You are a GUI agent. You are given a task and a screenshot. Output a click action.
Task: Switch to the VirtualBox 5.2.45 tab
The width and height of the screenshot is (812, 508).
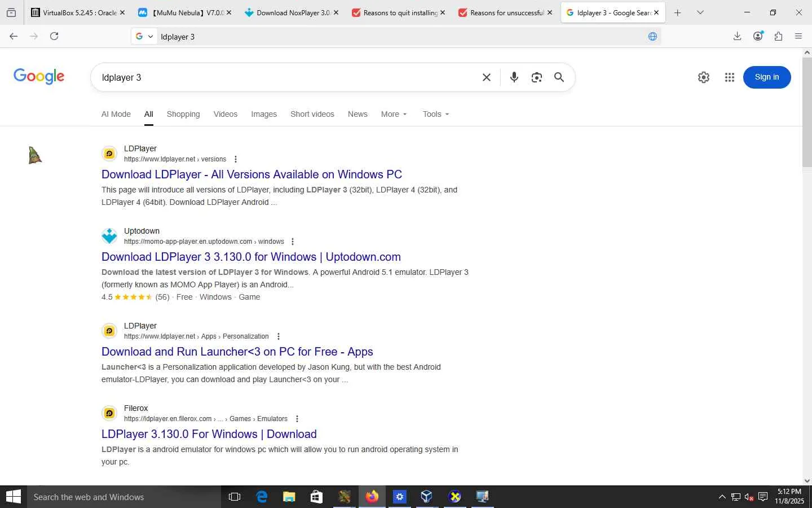[x=78, y=12]
